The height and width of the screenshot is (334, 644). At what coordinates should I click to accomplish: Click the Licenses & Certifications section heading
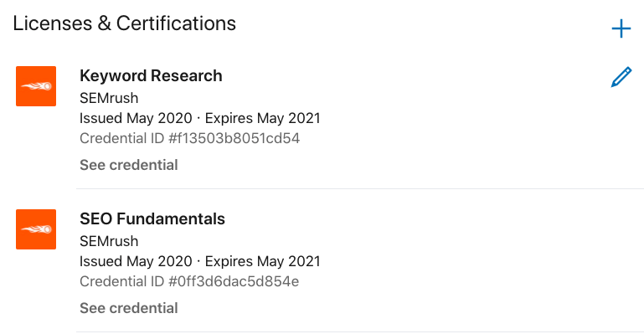click(125, 23)
